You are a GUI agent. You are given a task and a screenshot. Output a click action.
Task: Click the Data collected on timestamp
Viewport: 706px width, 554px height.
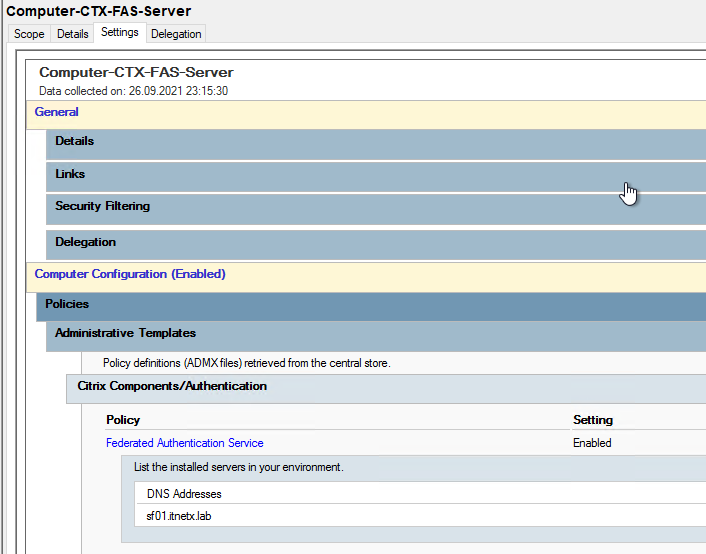[133, 91]
